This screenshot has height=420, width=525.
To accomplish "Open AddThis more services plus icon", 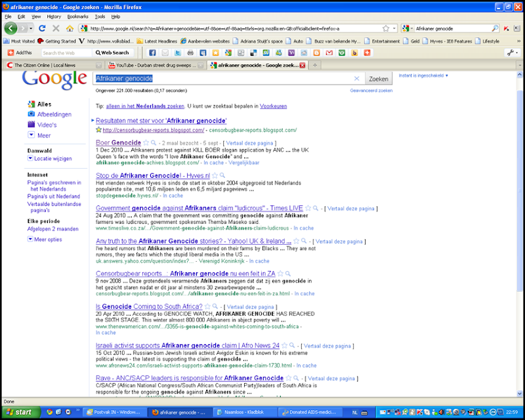I will (x=367, y=52).
